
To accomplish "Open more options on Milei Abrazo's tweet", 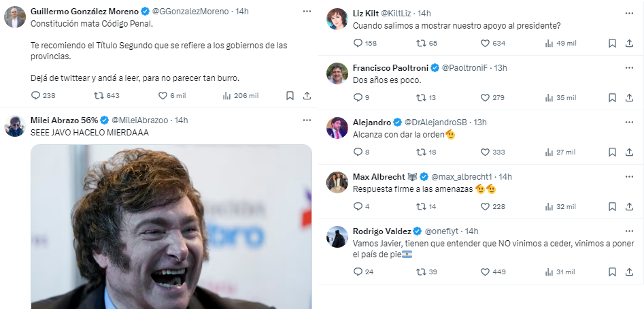I will pos(307,120).
